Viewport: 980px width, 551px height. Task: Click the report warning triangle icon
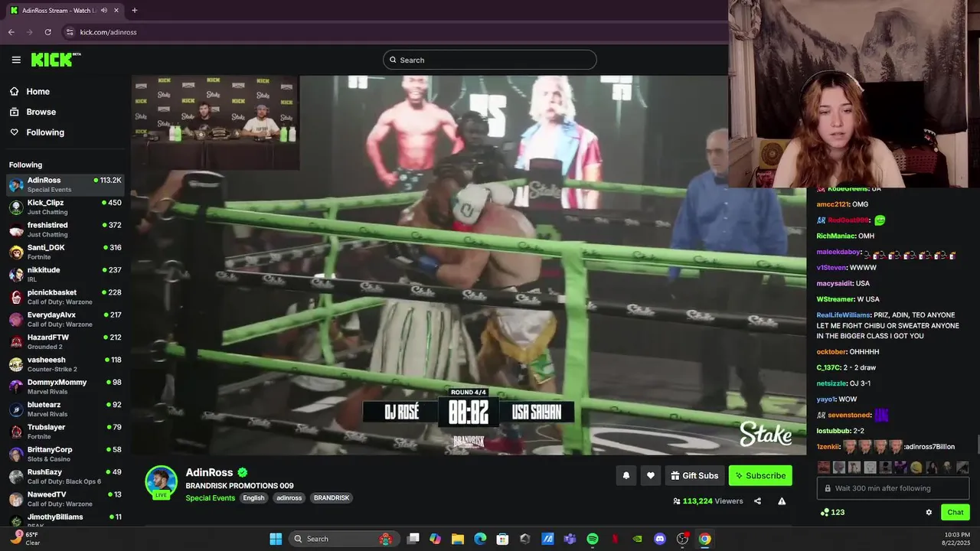tap(782, 501)
